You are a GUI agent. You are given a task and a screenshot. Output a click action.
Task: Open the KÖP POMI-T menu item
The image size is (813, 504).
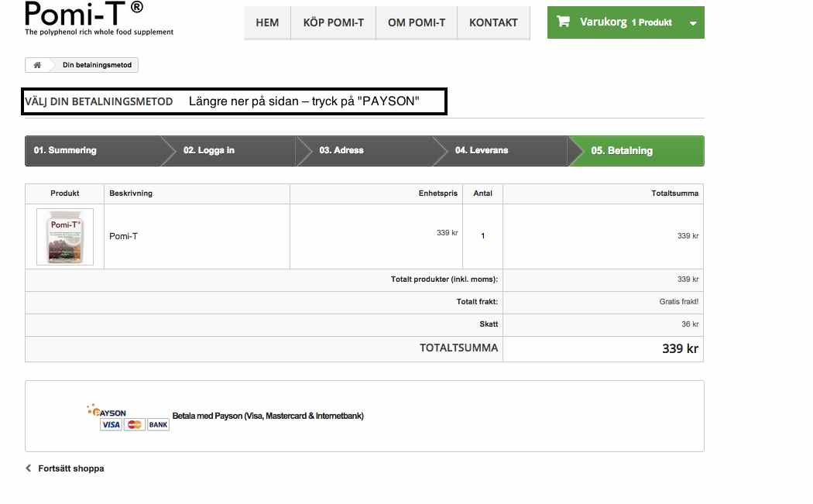pos(334,22)
